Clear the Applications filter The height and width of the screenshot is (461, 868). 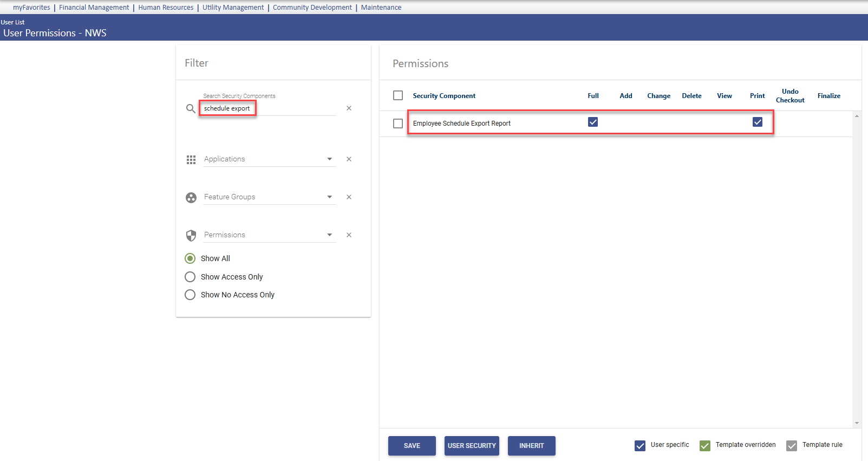[349, 159]
